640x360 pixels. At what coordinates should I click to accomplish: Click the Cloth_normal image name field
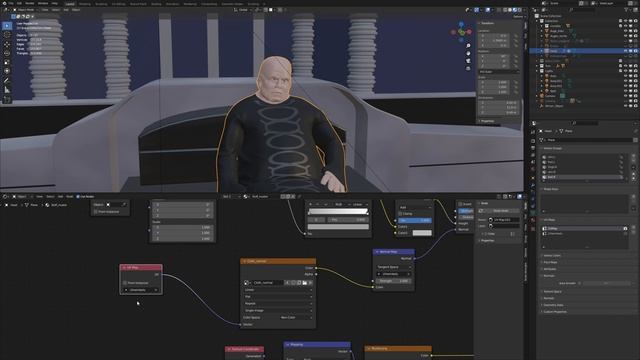267,282
